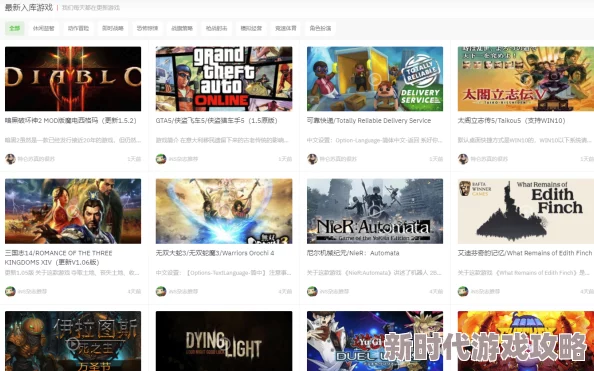This screenshot has height=371, width=594.
Task: Click the uploader avatar under the Diablo 2 MOD card
Action: (10, 159)
